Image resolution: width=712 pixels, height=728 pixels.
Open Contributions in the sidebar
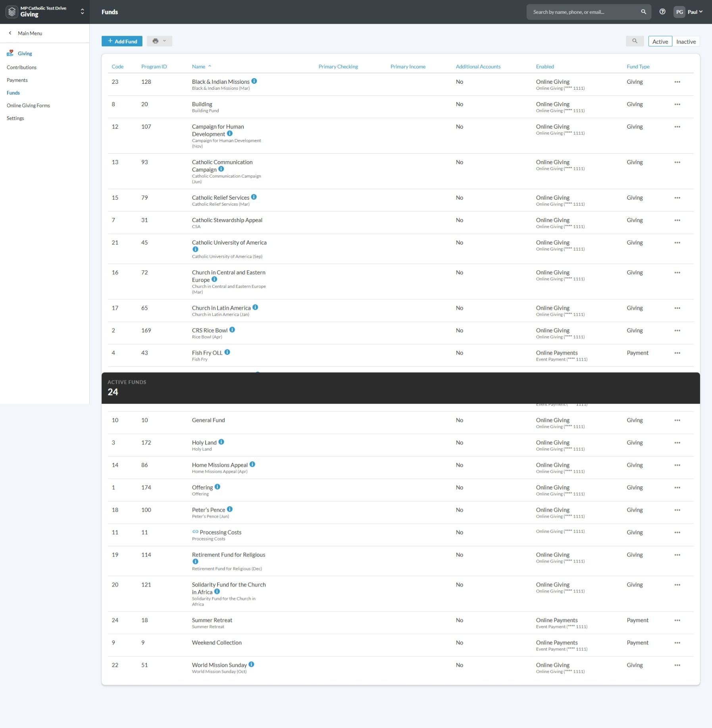[x=21, y=67]
